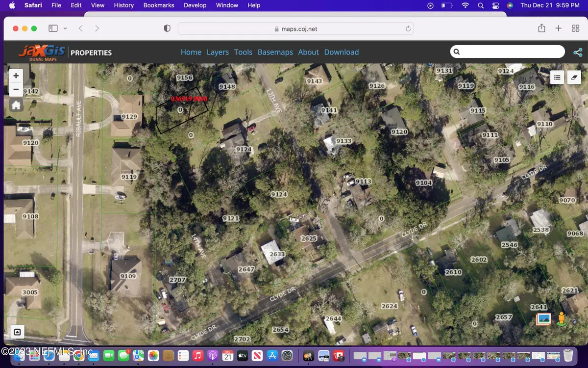Open Music from the Dock
Image resolution: width=588 pixels, height=368 pixels.
tap(198, 355)
